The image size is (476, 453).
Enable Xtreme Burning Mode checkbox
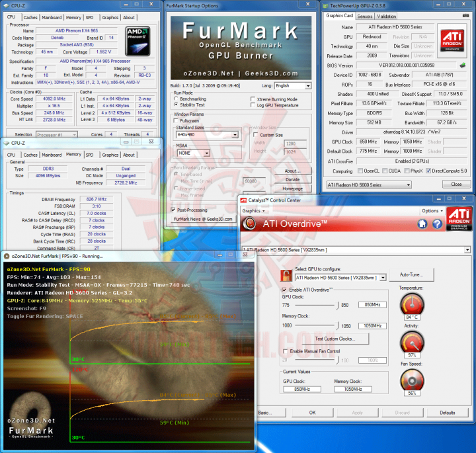253,99
